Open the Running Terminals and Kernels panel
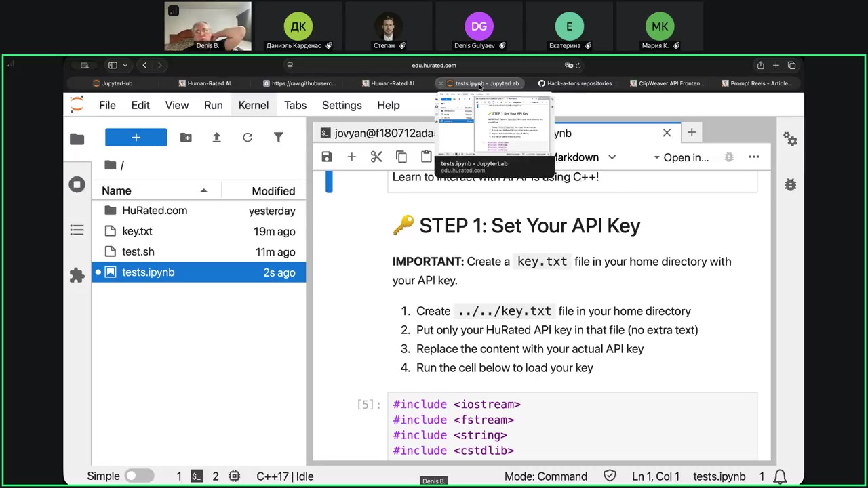Screen dimensions: 868x488 tap(77, 184)
